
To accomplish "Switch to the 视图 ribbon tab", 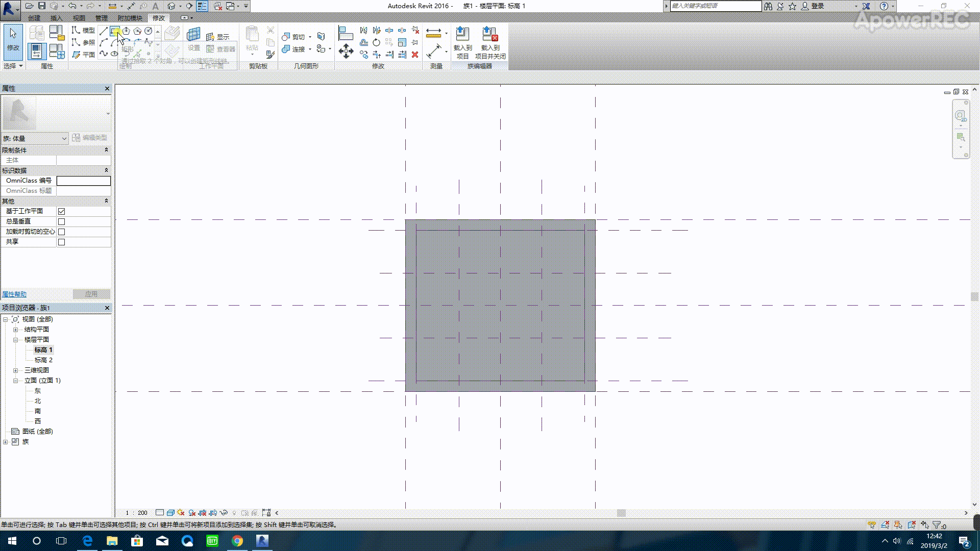I will (79, 18).
